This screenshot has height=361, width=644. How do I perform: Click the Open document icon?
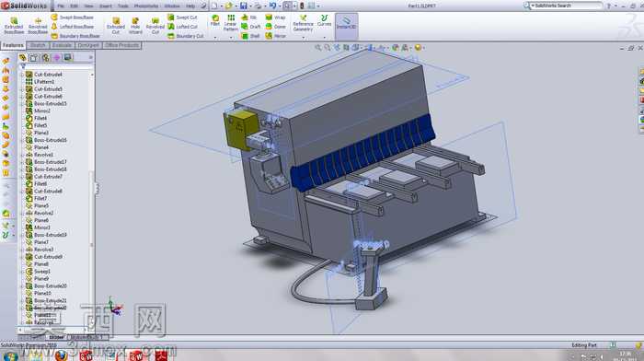(x=229, y=6)
